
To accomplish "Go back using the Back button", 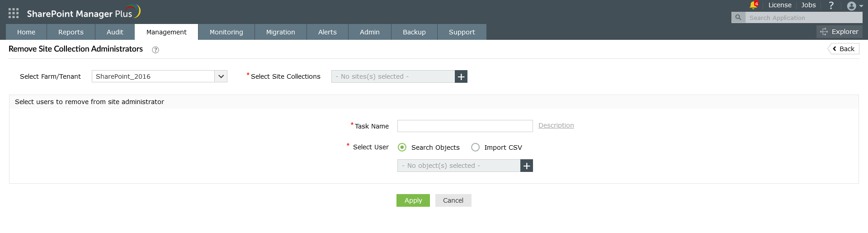I will pos(844,49).
